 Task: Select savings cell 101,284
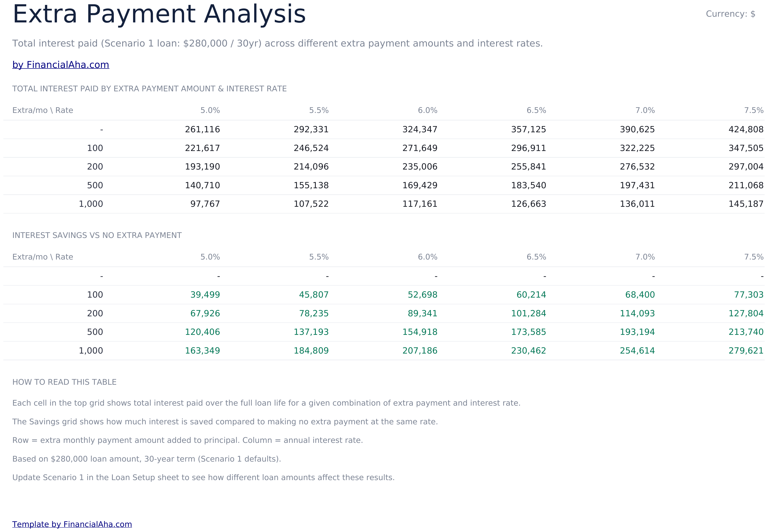tap(529, 313)
